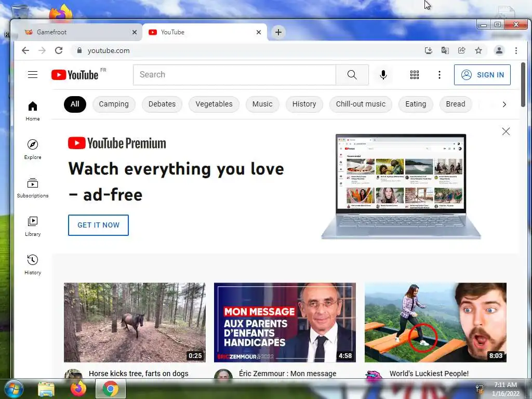The image size is (532, 399).
Task: Filter by Vegetables chip
Action: [x=214, y=104]
